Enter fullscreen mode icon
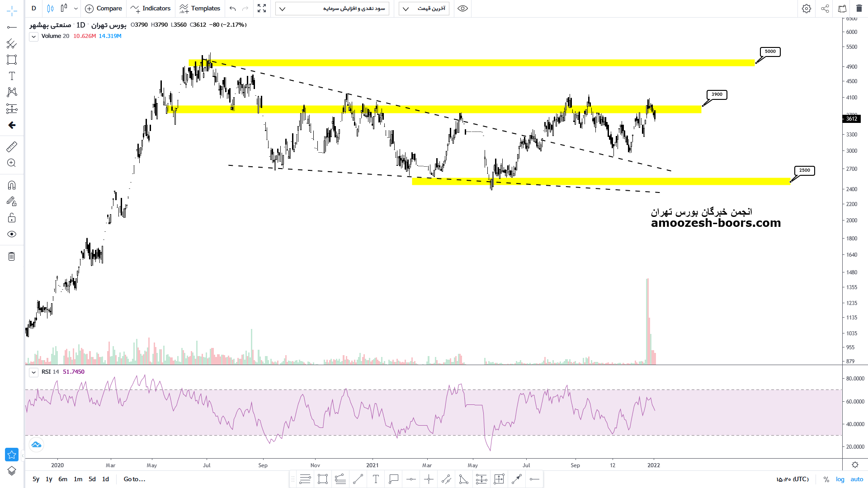The image size is (868, 488). (262, 9)
